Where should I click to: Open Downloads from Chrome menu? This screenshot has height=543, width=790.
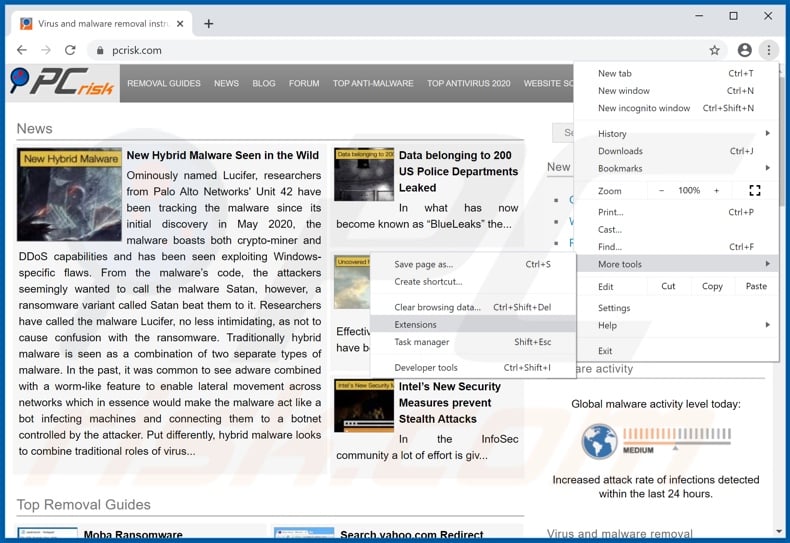click(676, 151)
